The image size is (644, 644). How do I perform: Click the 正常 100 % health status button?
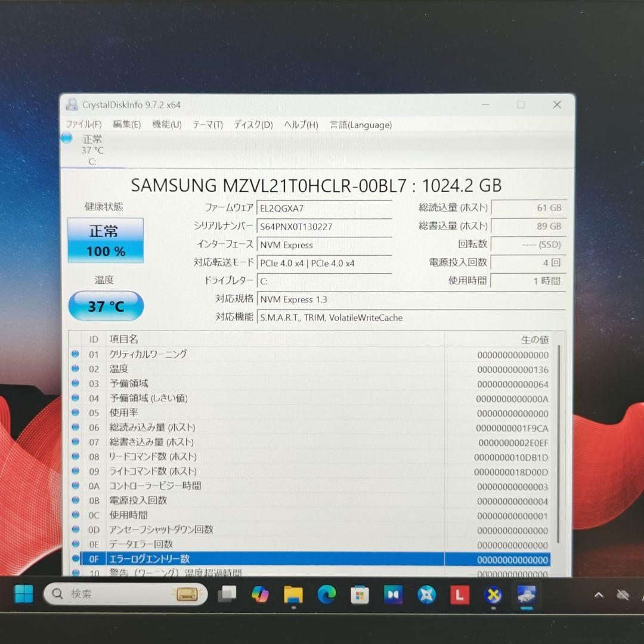click(106, 240)
